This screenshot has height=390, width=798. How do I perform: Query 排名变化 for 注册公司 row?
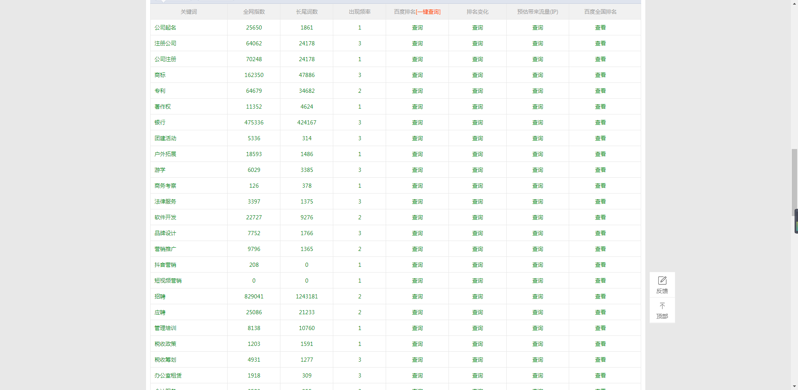tap(477, 43)
